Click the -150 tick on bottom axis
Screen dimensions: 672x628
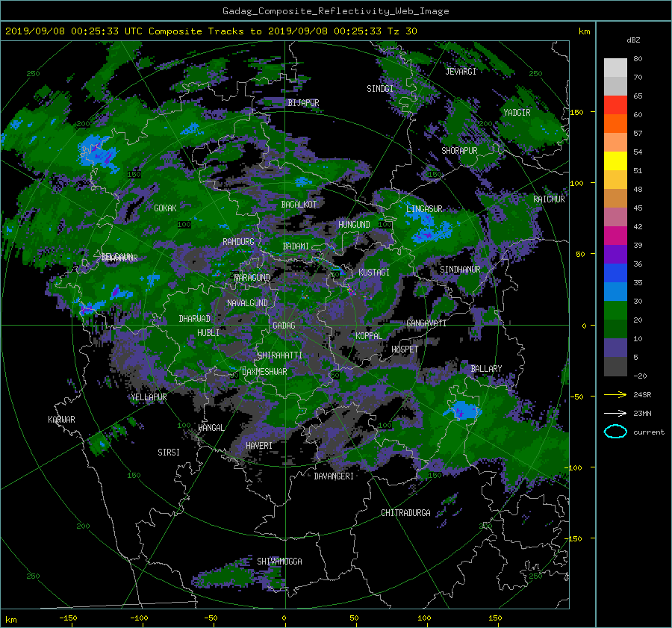click(x=68, y=618)
